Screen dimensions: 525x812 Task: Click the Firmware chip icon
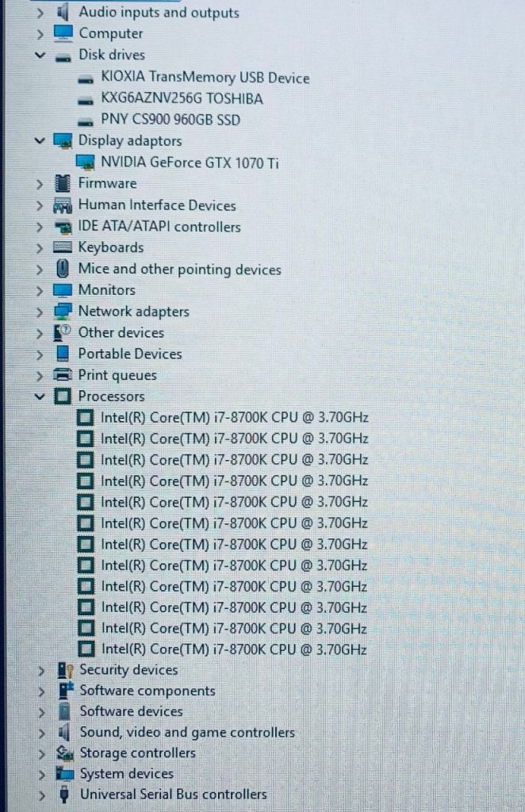point(62,183)
